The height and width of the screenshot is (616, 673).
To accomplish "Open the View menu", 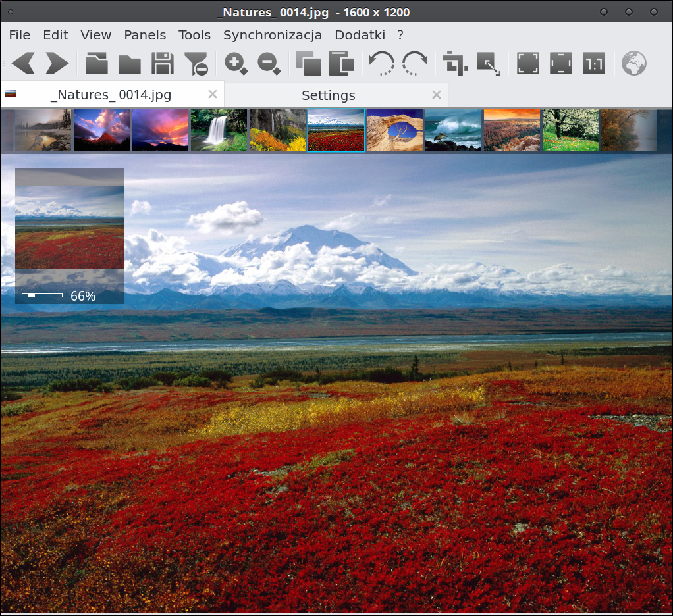I will 95,35.
